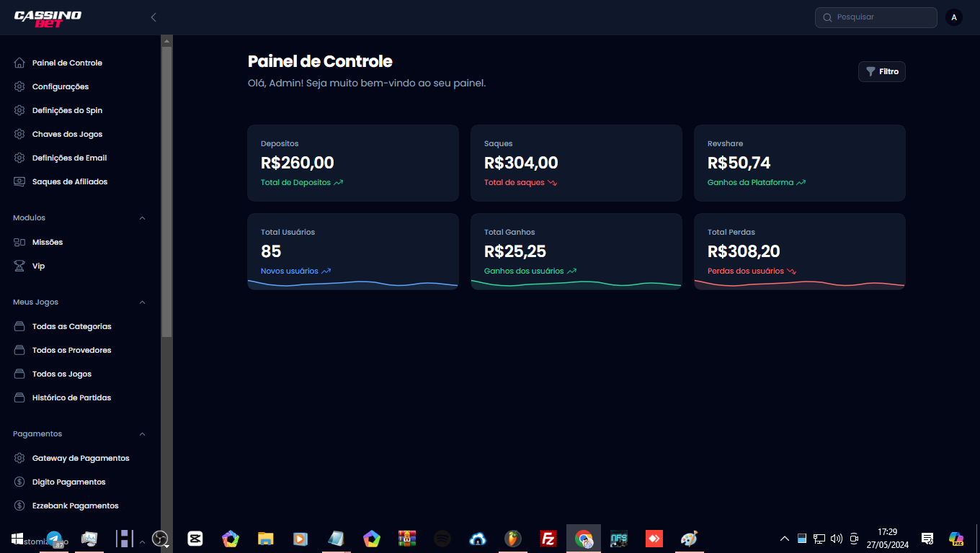Open Gateway de Pagamentos page
The height and width of the screenshot is (553, 980).
tap(80, 458)
